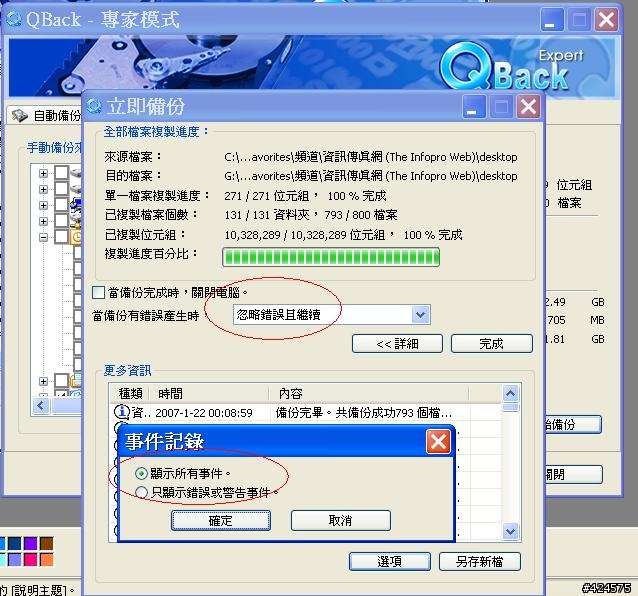Expand the network computer tree node
The width and height of the screenshot is (638, 596).
coord(43,205)
